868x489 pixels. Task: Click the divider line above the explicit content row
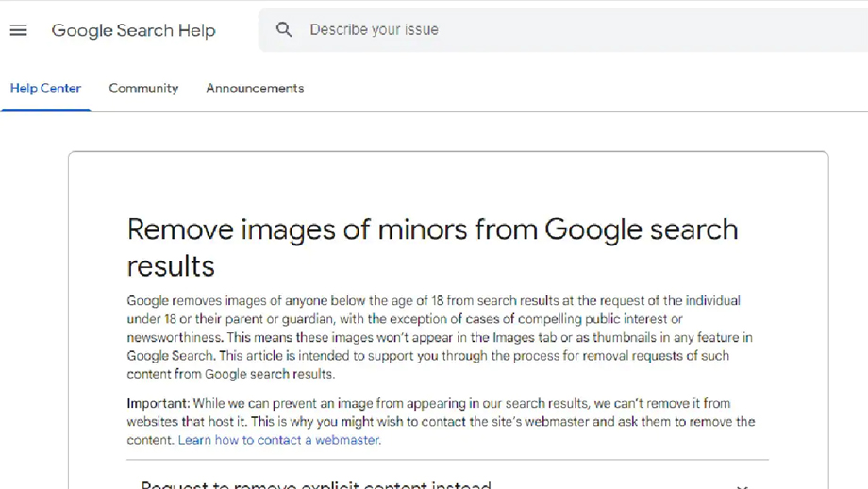point(448,460)
